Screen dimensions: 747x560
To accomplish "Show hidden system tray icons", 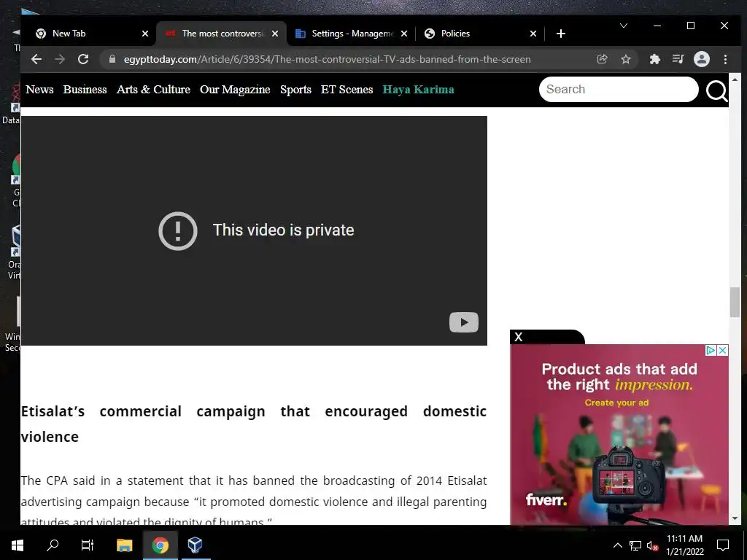I will (x=617, y=545).
